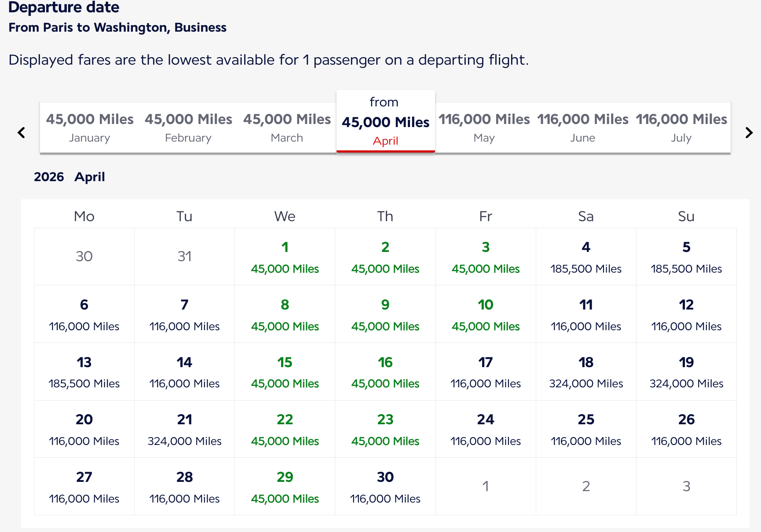The image size is (761, 532).
Task: Select the February 45,000 Miles tab
Action: coord(188,128)
